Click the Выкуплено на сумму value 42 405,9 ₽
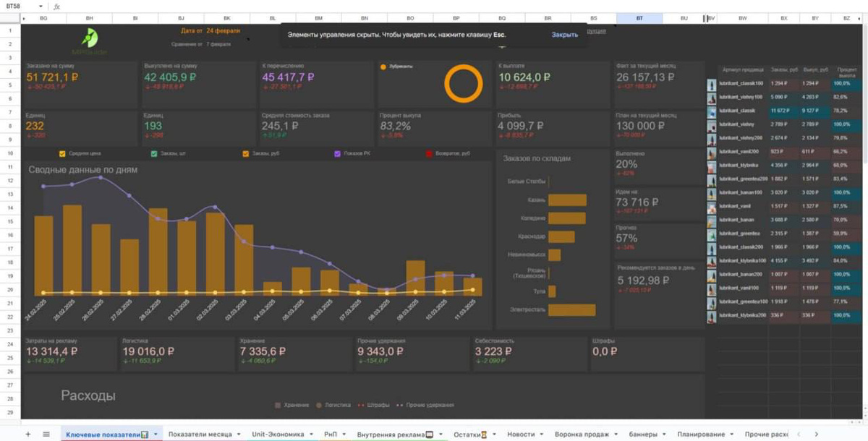The width and height of the screenshot is (868, 441). coord(171,77)
